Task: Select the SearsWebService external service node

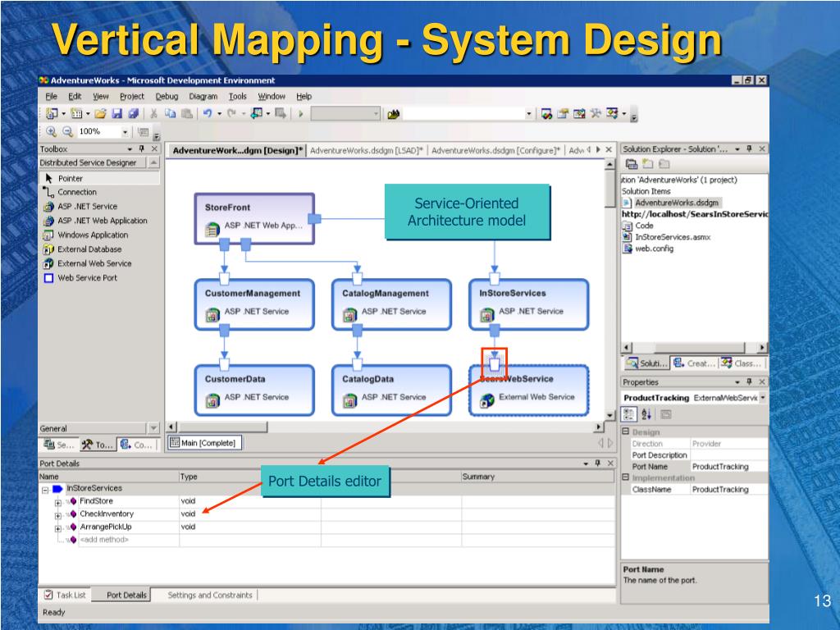Action: [x=529, y=390]
